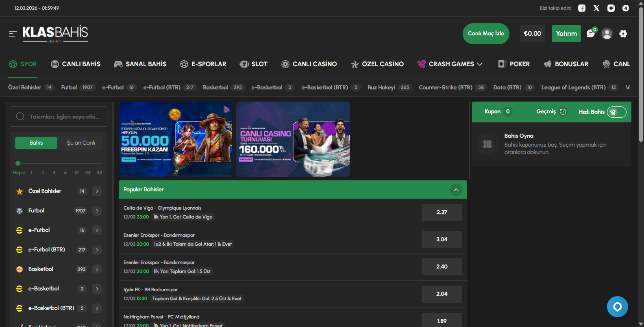Click the team and league search field
644x327 pixels.
coord(59,117)
